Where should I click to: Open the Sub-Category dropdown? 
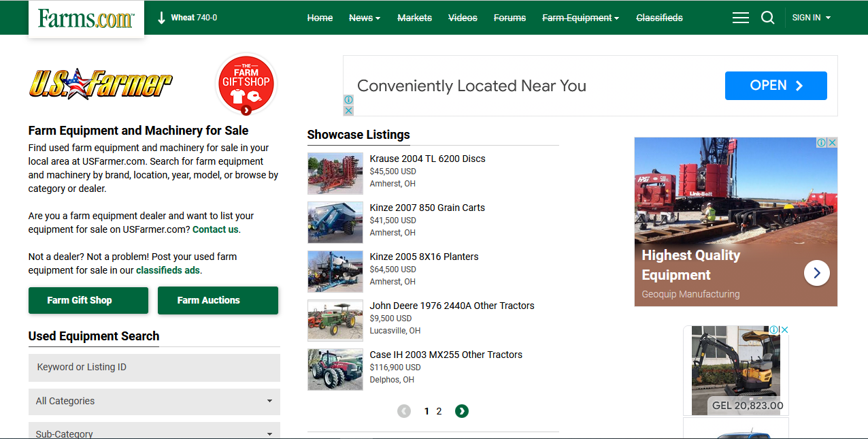154,432
